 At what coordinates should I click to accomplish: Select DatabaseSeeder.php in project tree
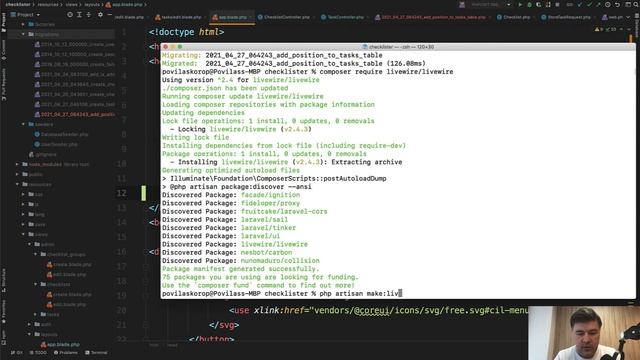click(61, 134)
